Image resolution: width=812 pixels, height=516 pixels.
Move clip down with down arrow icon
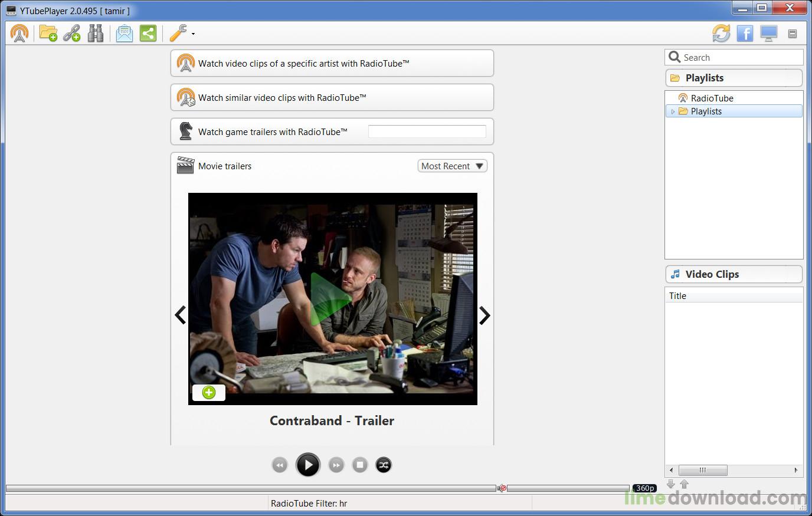pos(671,484)
